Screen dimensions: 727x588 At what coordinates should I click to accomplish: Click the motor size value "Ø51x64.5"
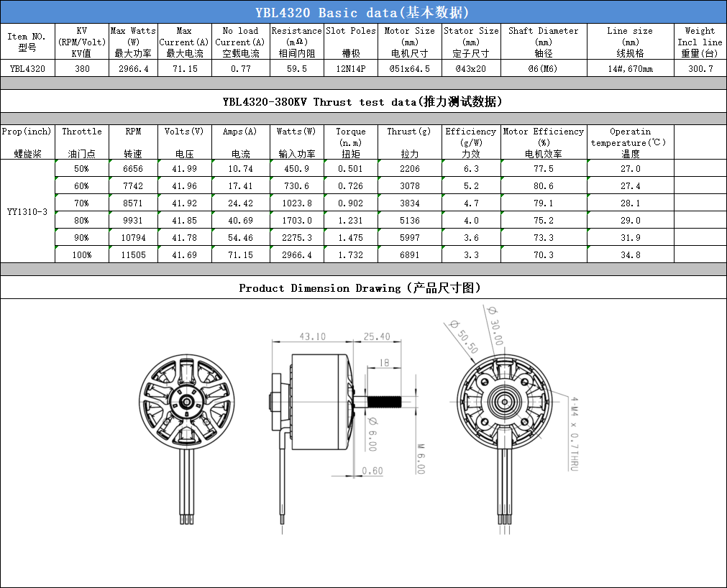(x=410, y=68)
